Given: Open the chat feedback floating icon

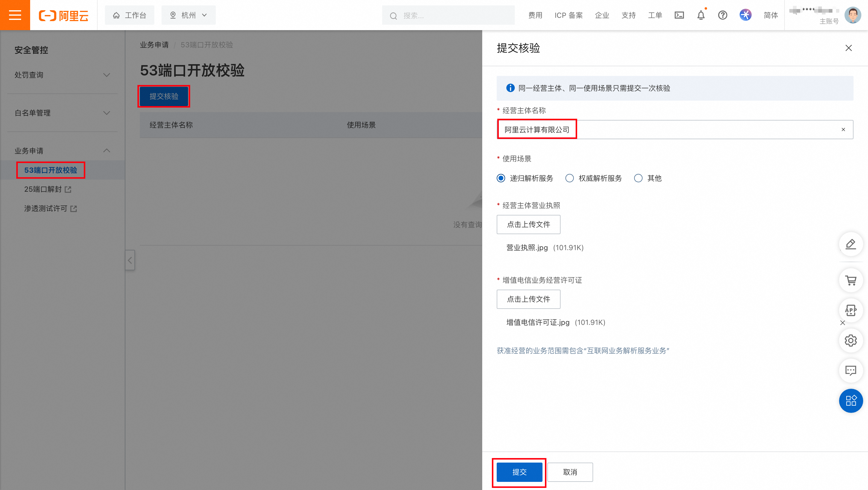Looking at the screenshot, I should coord(851,370).
